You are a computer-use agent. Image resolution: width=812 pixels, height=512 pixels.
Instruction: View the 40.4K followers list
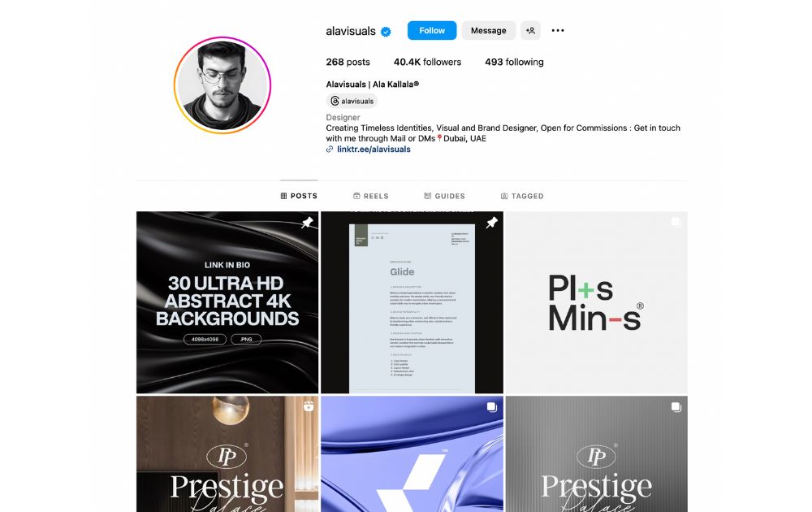pos(427,63)
